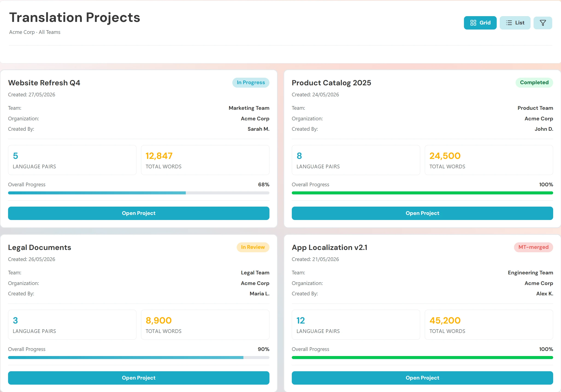Open Project for Product Catalog 2025
561x392 pixels.
click(422, 213)
